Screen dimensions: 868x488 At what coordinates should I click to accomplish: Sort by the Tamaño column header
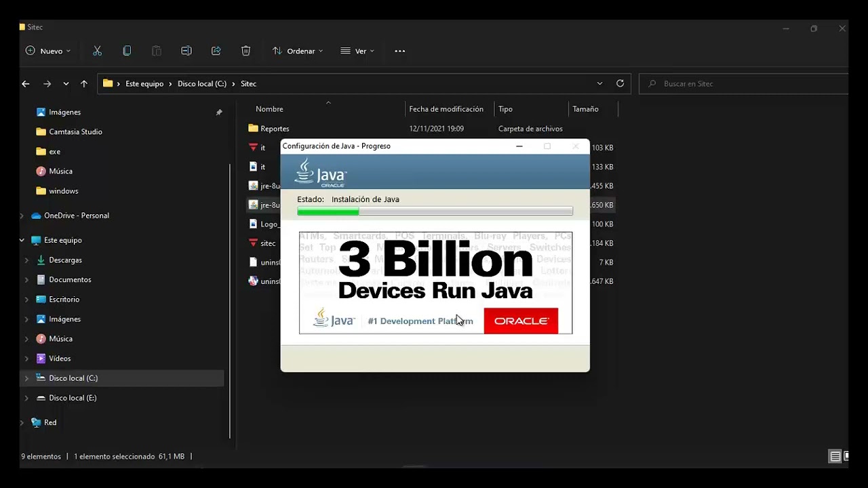[585, 109]
